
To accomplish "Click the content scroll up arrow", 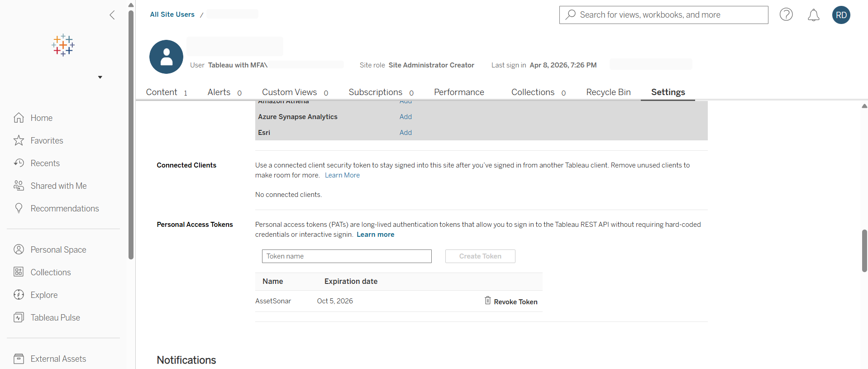I will click(x=864, y=106).
